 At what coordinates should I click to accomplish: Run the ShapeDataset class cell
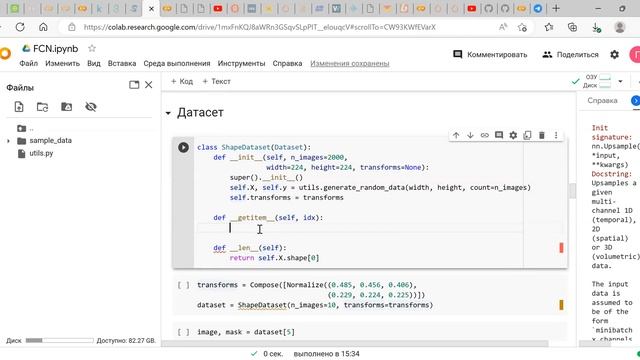[x=183, y=147]
